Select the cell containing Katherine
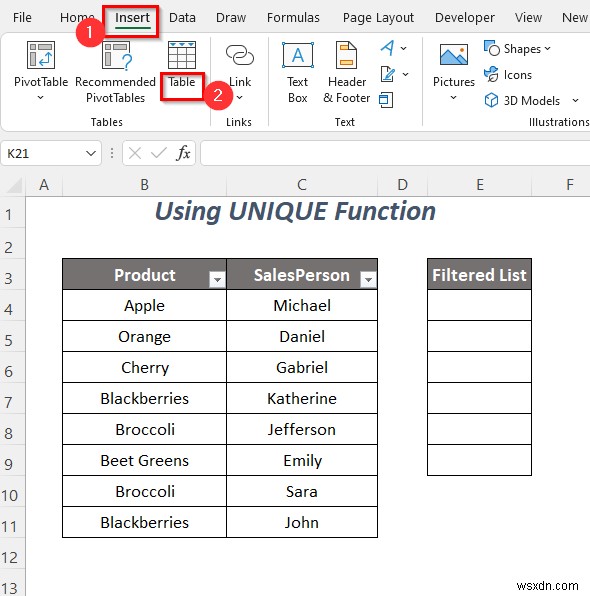Viewport: 590px width, 596px height. tap(302, 399)
